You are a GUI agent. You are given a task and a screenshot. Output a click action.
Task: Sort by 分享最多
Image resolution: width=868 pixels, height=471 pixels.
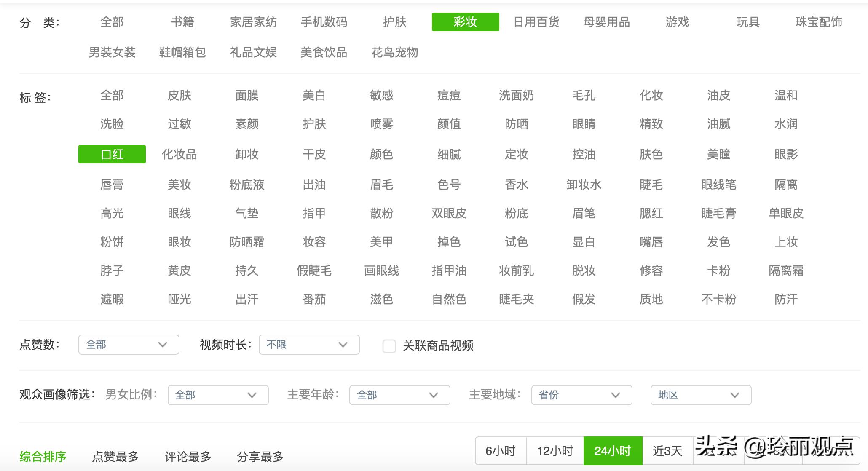260,457
